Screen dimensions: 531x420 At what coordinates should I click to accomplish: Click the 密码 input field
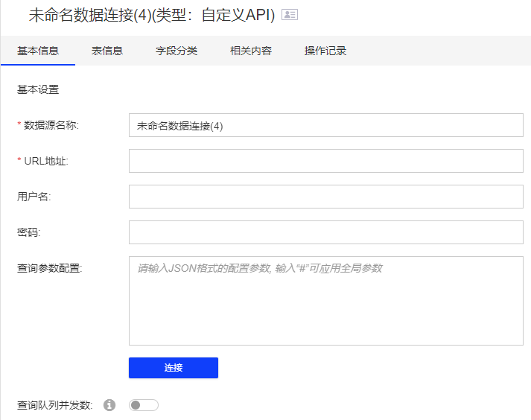pyautogui.click(x=325, y=232)
